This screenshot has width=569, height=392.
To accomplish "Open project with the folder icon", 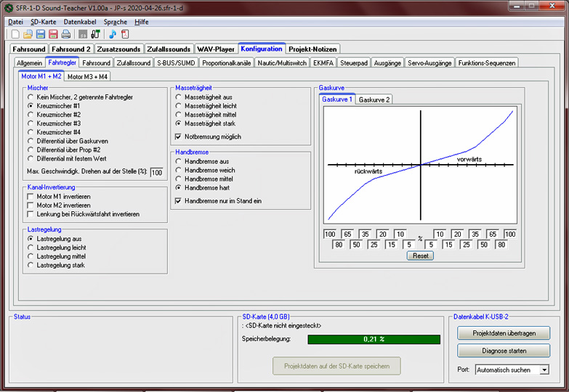I will point(28,34).
